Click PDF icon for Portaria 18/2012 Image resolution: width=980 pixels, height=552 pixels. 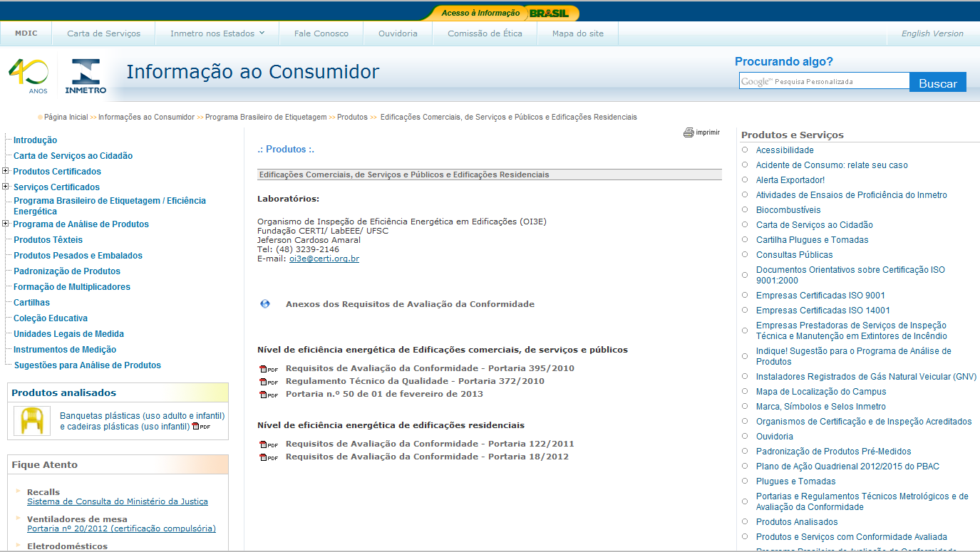[x=268, y=457]
